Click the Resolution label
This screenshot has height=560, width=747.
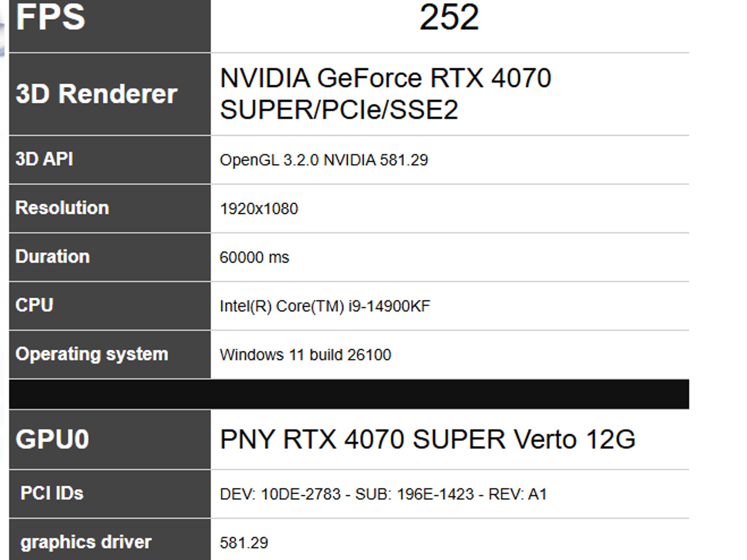(62, 208)
